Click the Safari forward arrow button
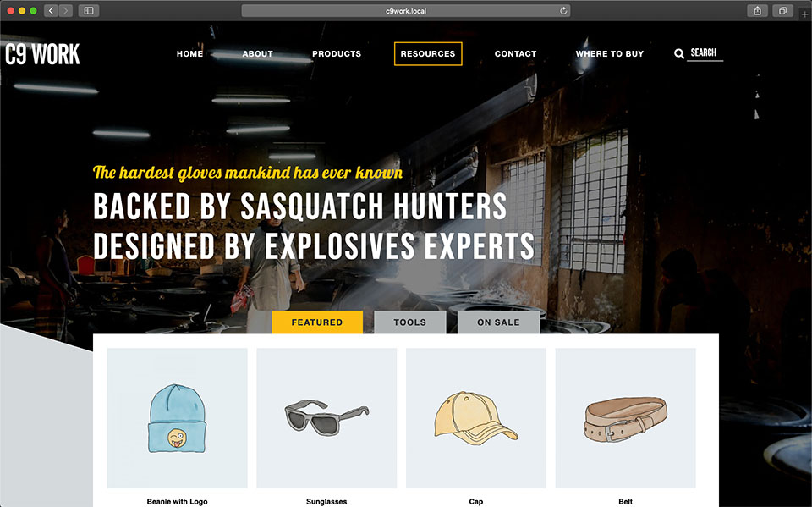Image resolution: width=812 pixels, height=507 pixels. click(65, 10)
